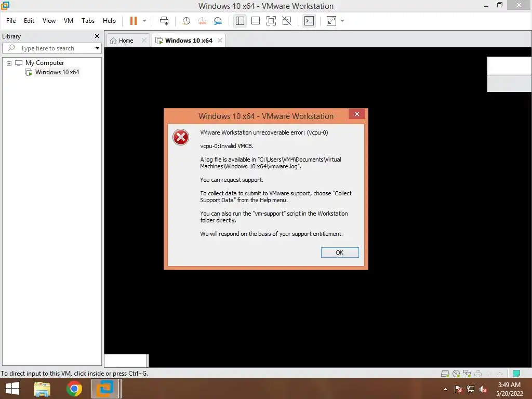Take a snapshot of this virtual machine
The image size is (532, 399).
tap(187, 21)
